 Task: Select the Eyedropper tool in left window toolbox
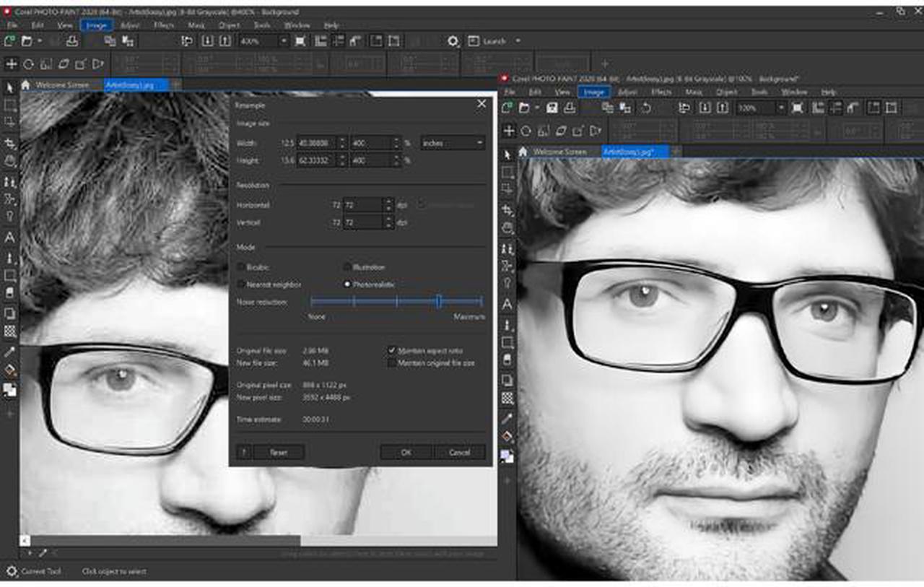coord(10,352)
